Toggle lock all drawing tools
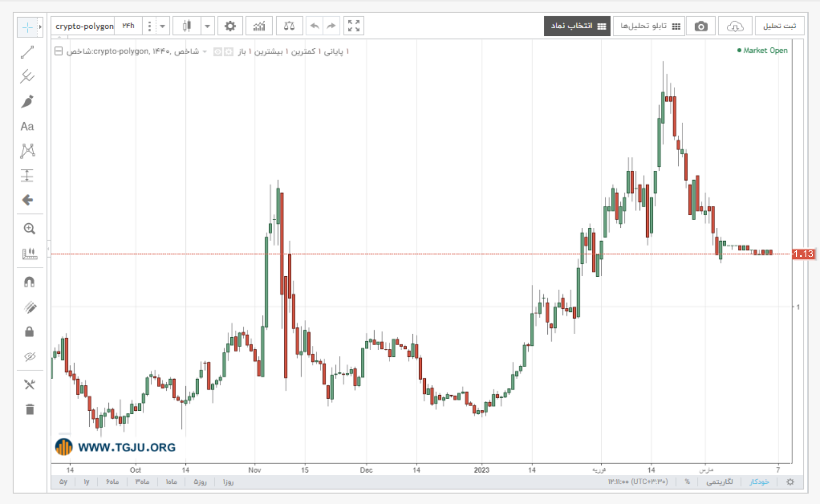This screenshot has height=504, width=820. (29, 332)
